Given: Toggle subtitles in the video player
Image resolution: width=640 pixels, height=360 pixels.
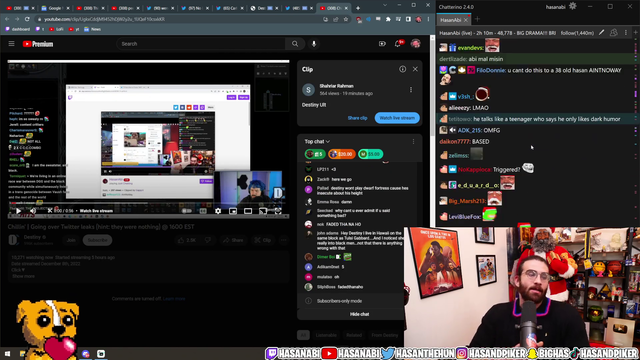Looking at the screenshot, I should [x=203, y=211].
